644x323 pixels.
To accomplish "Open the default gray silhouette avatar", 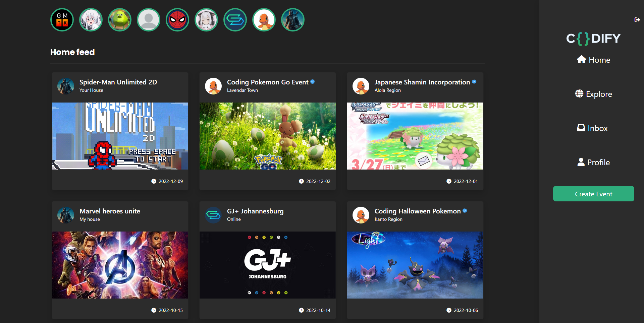I will click(149, 20).
